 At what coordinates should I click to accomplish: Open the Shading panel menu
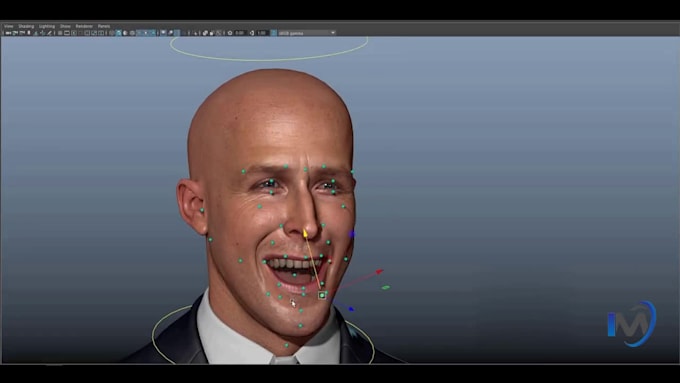(x=26, y=26)
